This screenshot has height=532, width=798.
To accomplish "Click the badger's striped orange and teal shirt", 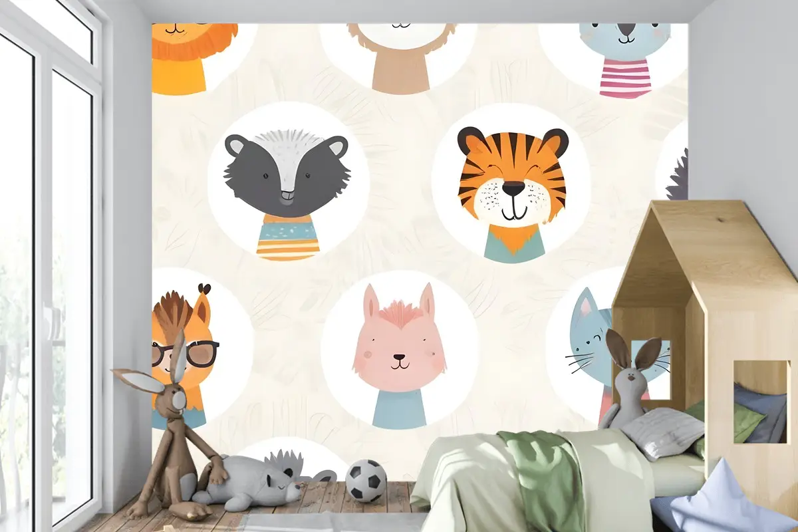I will pyautogui.click(x=288, y=237).
